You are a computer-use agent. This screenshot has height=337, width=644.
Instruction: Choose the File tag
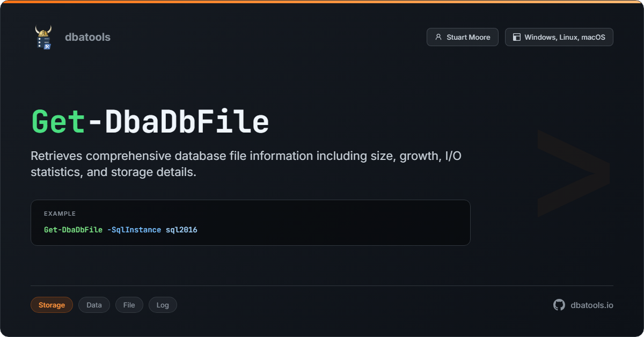point(129,305)
